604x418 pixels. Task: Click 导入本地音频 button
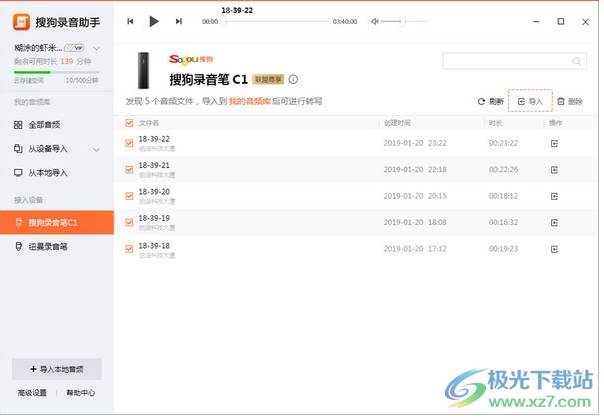(57, 369)
